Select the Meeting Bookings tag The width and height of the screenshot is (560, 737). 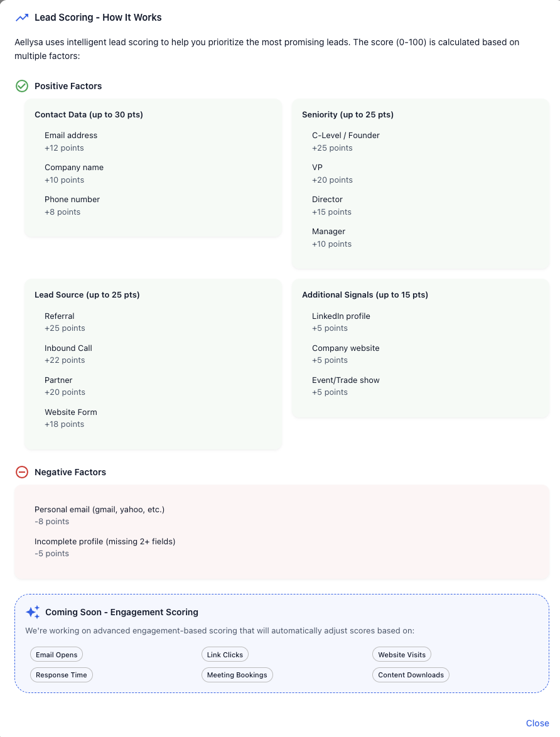click(237, 675)
